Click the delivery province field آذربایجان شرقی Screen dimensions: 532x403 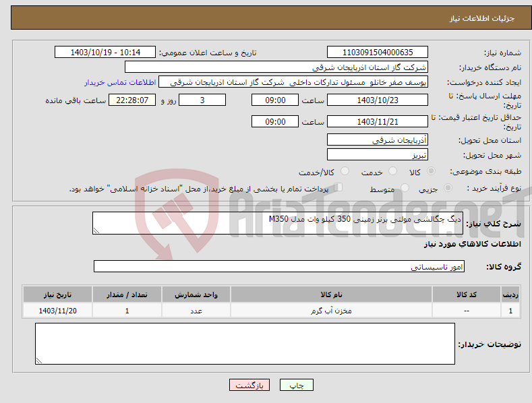pos(378,139)
